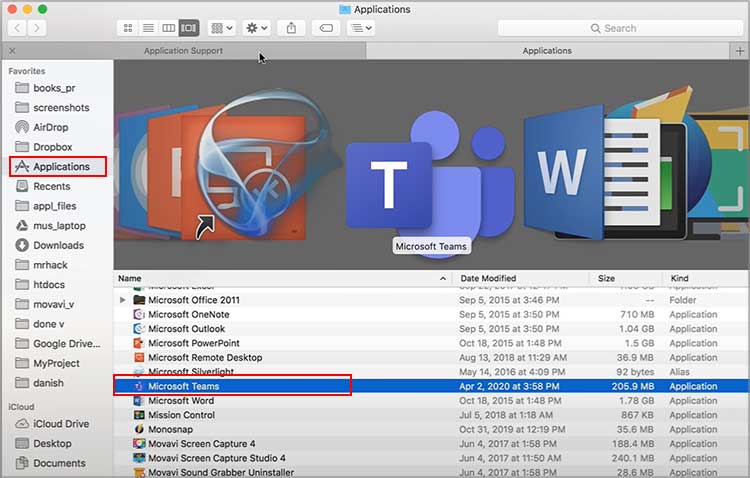Open the gear Action menu
Viewport: 750px width, 478px height.
click(256, 28)
